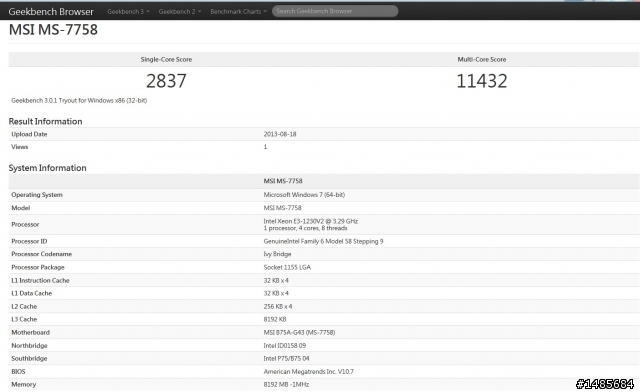Click the Single-Core Score heading
The image size is (640, 392).
(x=166, y=59)
